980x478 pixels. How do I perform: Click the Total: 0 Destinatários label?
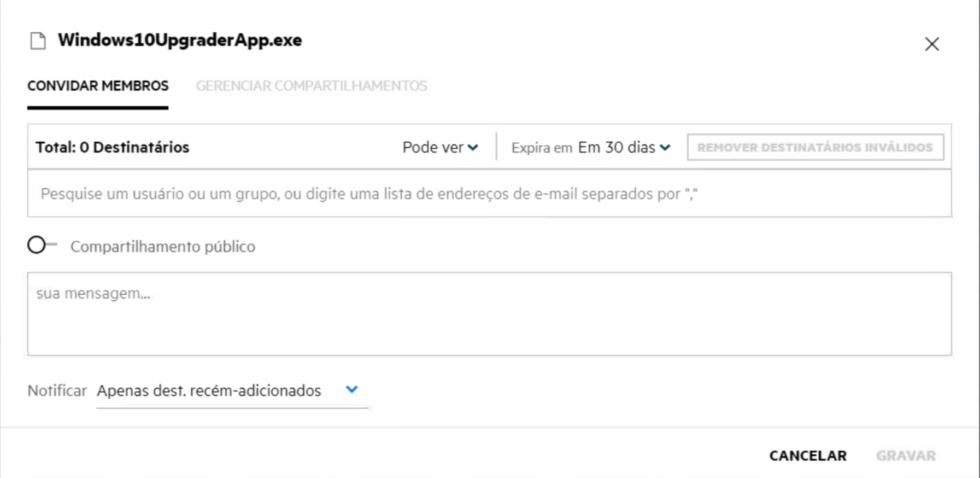pyautogui.click(x=113, y=148)
